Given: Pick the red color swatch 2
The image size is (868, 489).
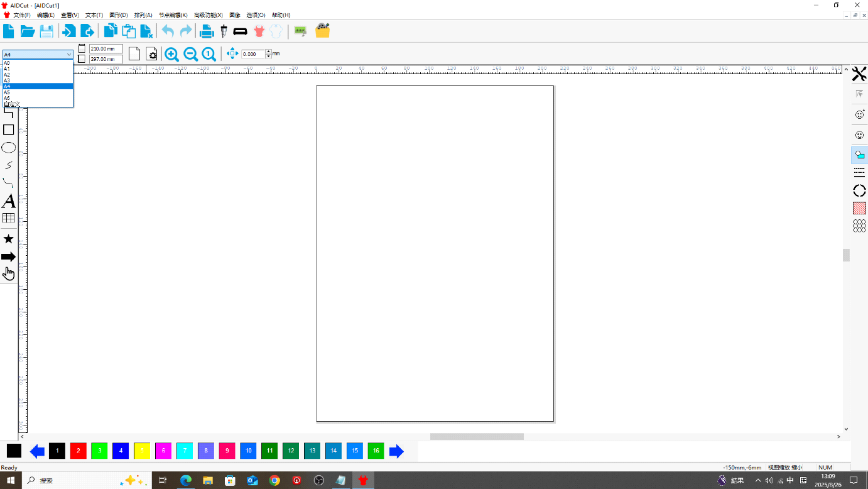Looking at the screenshot, I should tap(78, 451).
